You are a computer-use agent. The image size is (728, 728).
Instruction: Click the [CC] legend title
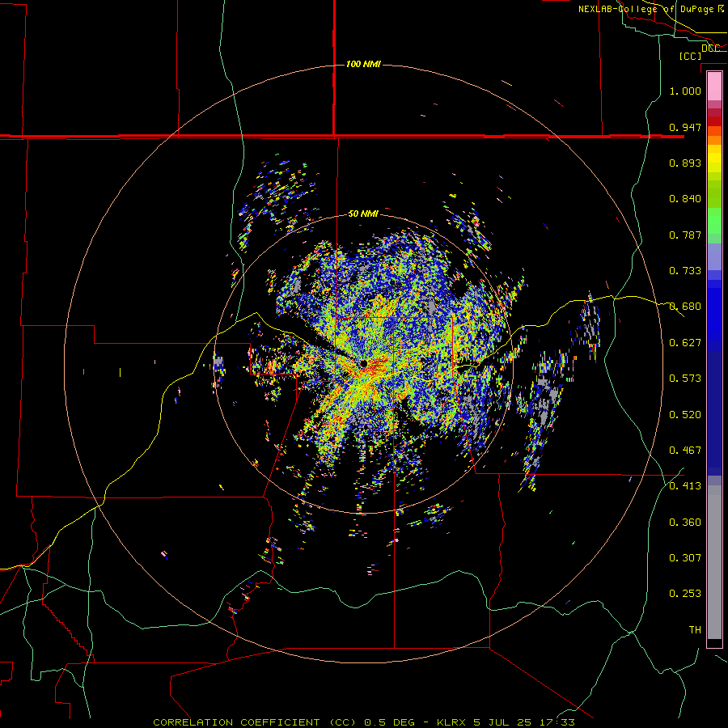690,56
